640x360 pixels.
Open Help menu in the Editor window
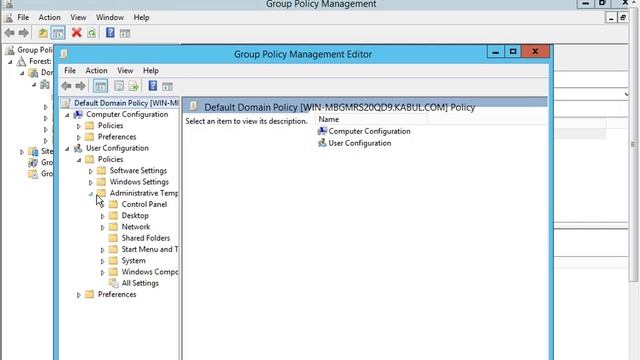pos(151,71)
